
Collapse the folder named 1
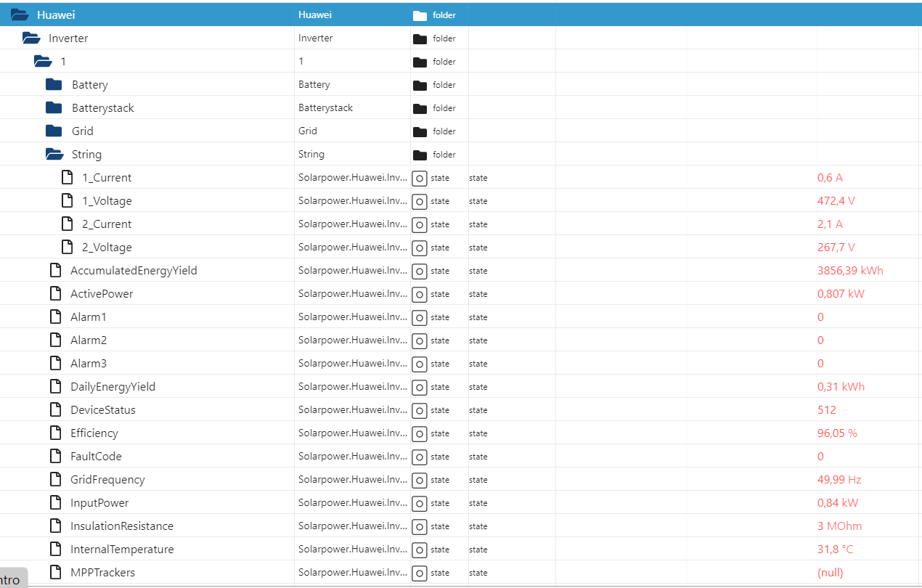click(43, 61)
